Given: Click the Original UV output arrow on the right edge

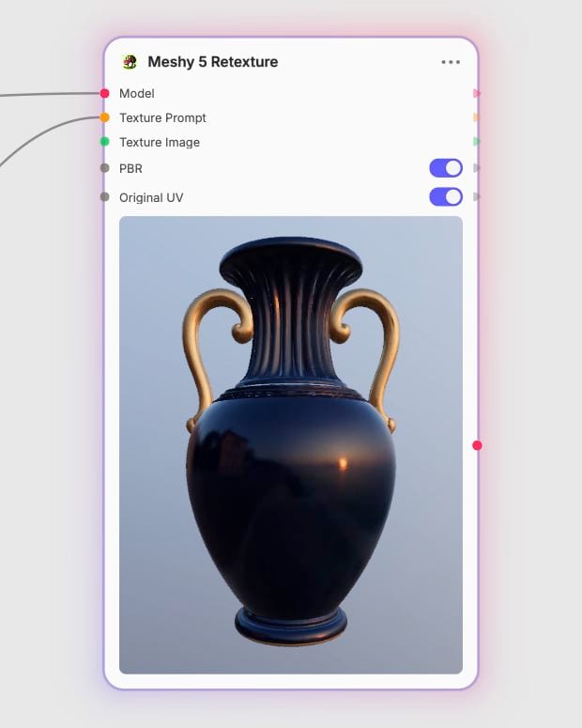Looking at the screenshot, I should tap(476, 197).
